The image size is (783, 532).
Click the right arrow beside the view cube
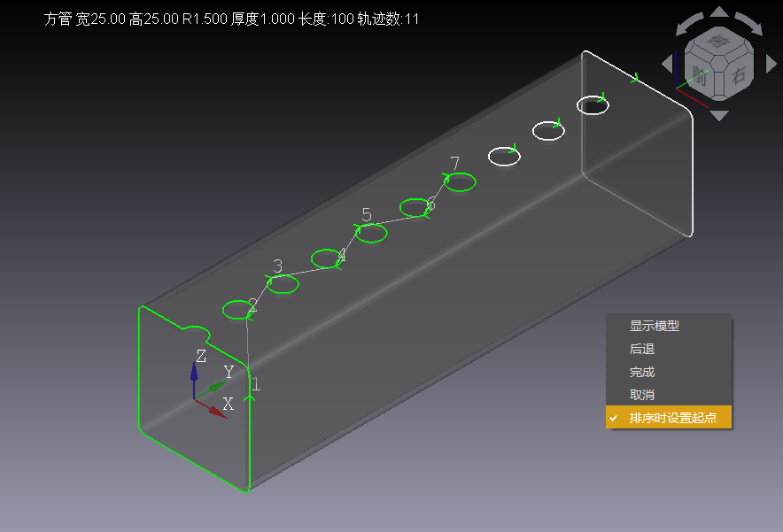point(771,64)
